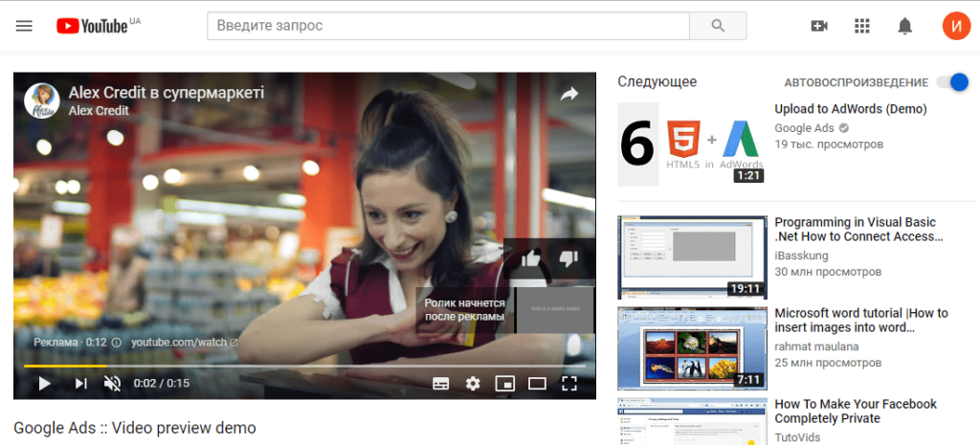Open notifications bell

point(904,26)
